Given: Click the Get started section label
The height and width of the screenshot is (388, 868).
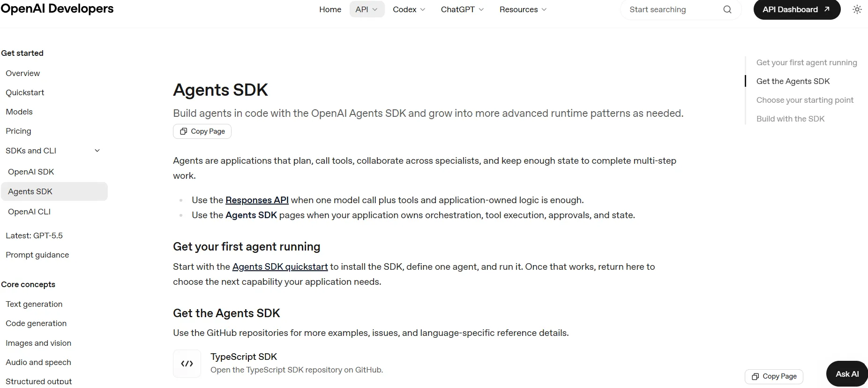Looking at the screenshot, I should [22, 53].
